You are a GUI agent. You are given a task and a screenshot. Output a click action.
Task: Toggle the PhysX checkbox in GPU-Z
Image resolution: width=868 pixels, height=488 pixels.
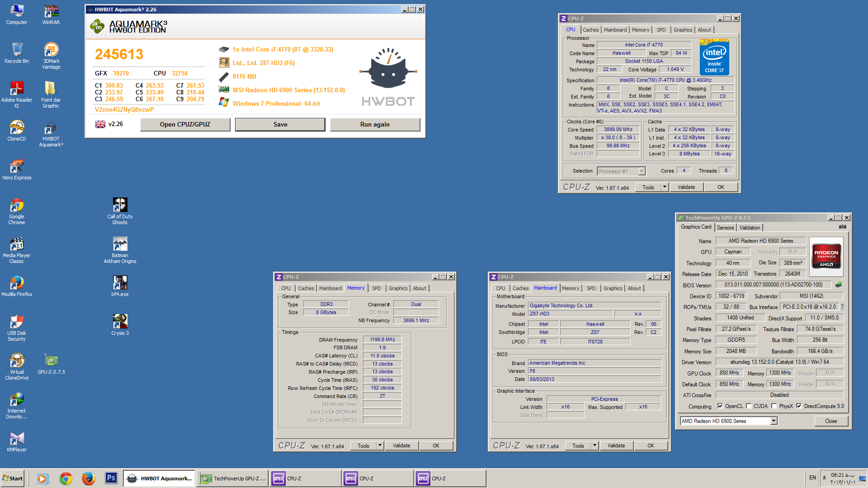tap(774, 406)
